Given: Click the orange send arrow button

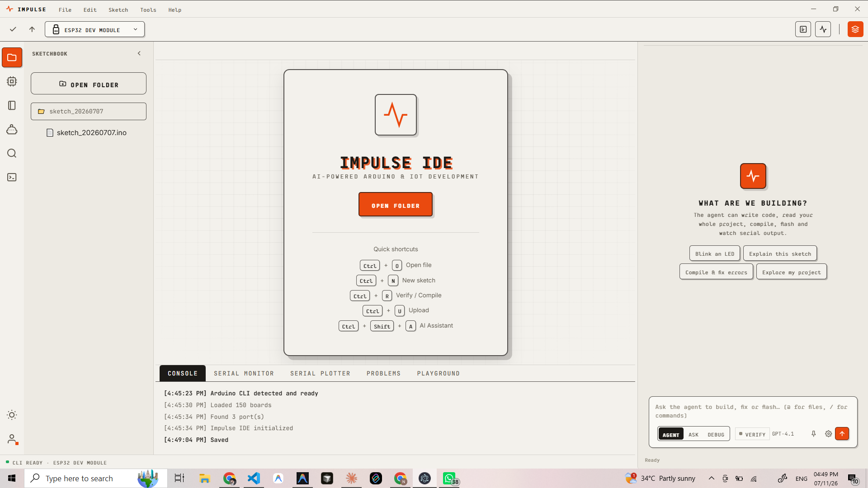Looking at the screenshot, I should (842, 434).
